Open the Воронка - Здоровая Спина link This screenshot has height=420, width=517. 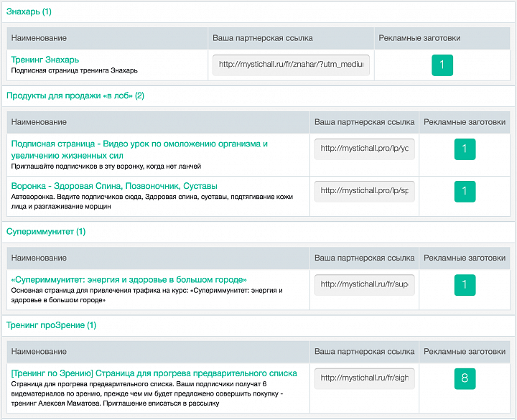[114, 186]
